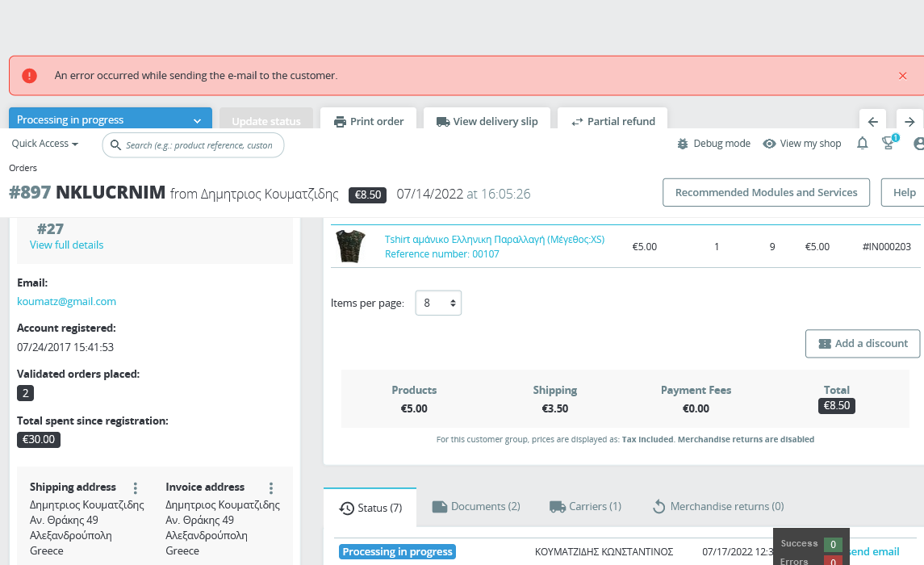The height and width of the screenshot is (565, 924).
Task: Click the Processing in progress status label
Action: click(397, 552)
